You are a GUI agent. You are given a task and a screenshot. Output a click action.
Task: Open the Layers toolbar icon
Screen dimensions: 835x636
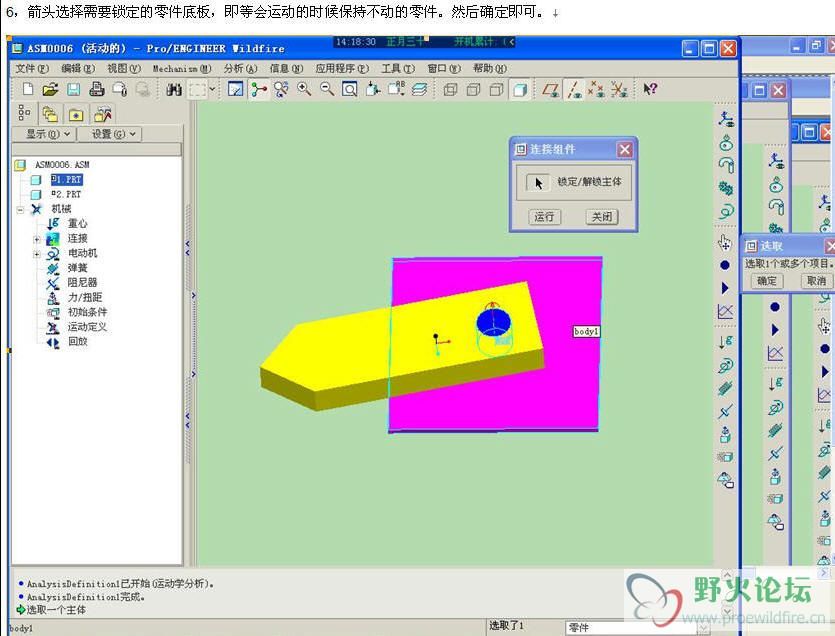(x=420, y=89)
